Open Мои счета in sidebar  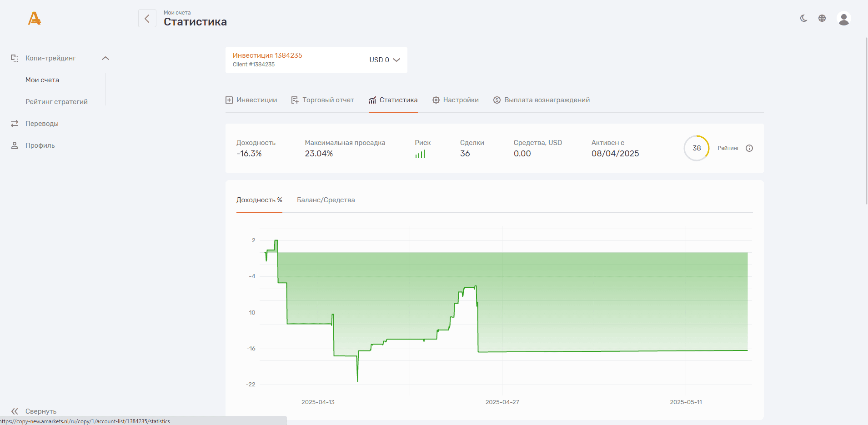coord(42,80)
